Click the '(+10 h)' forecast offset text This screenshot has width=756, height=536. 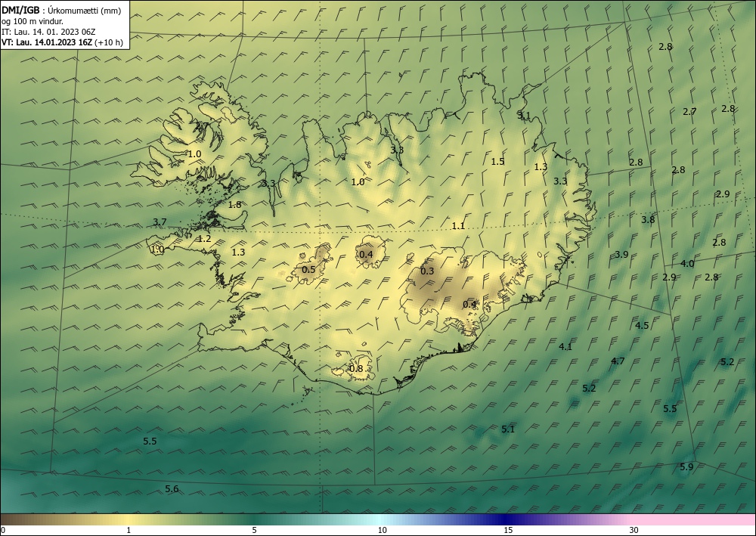click(108, 42)
